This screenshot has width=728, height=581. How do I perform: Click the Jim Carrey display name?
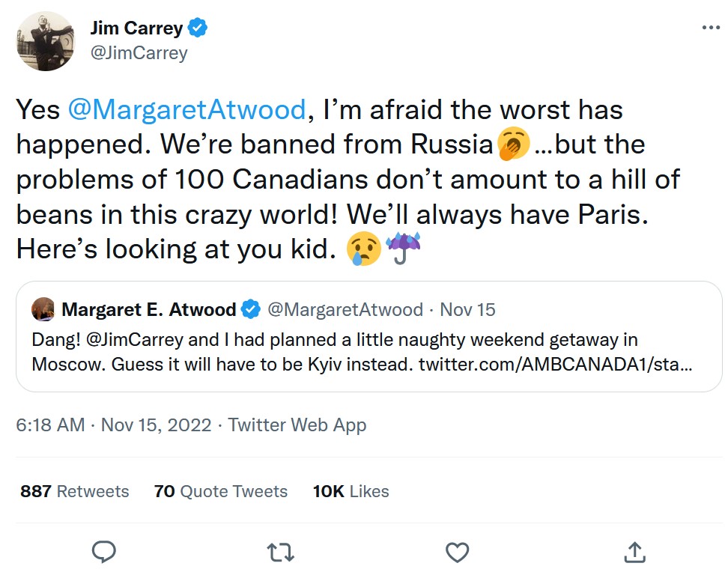[136, 28]
